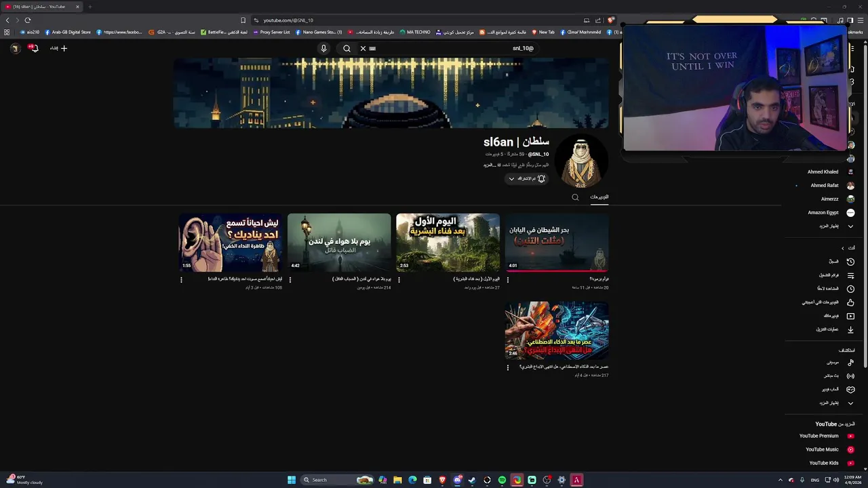Reload the page with browser refresh icon

(x=28, y=20)
